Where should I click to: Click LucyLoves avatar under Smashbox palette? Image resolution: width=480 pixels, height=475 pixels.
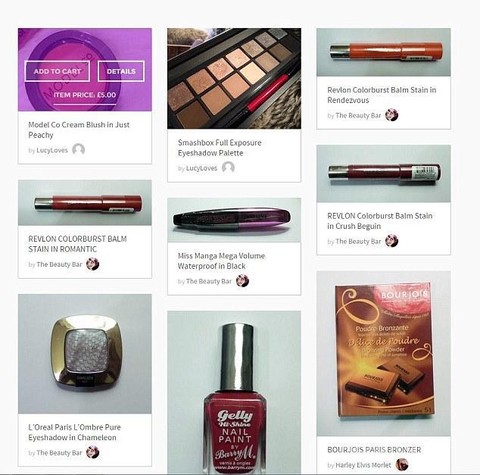pos(228,168)
